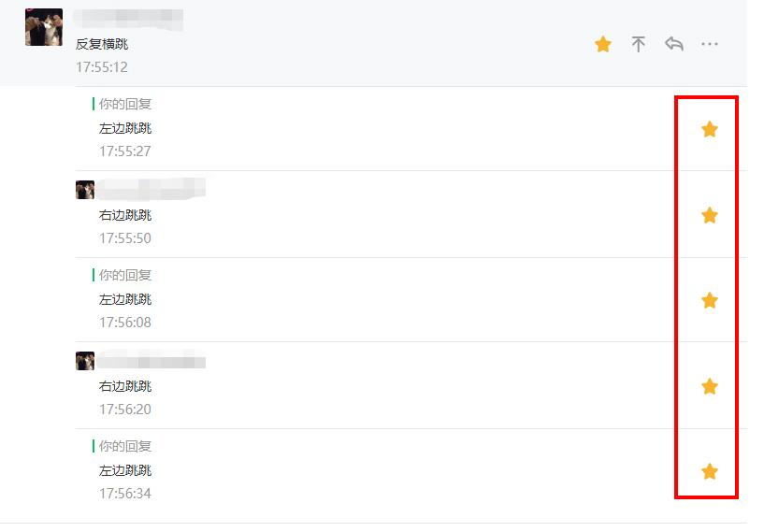The width and height of the screenshot is (764, 532).
Task: Click star beside the 17:56:34 reply
Action: 710,471
